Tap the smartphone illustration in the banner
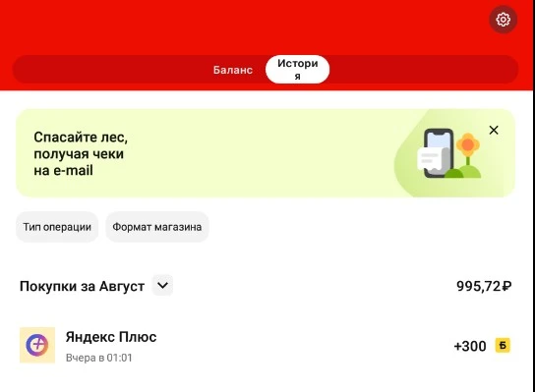Screen dimensions: 535x392 439,152
